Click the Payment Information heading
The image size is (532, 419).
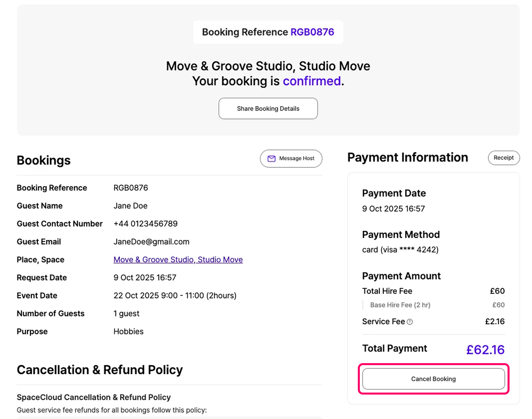pyautogui.click(x=408, y=157)
